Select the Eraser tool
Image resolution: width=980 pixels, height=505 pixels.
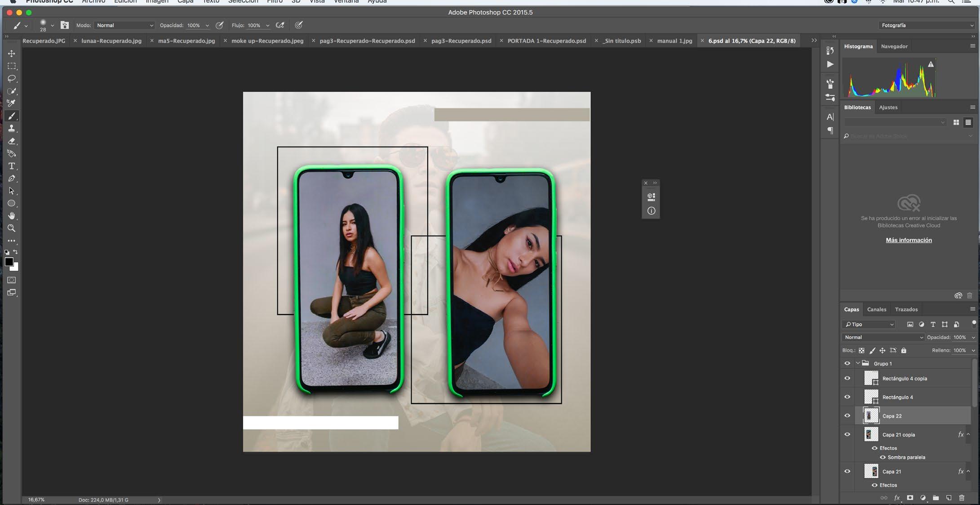12,141
